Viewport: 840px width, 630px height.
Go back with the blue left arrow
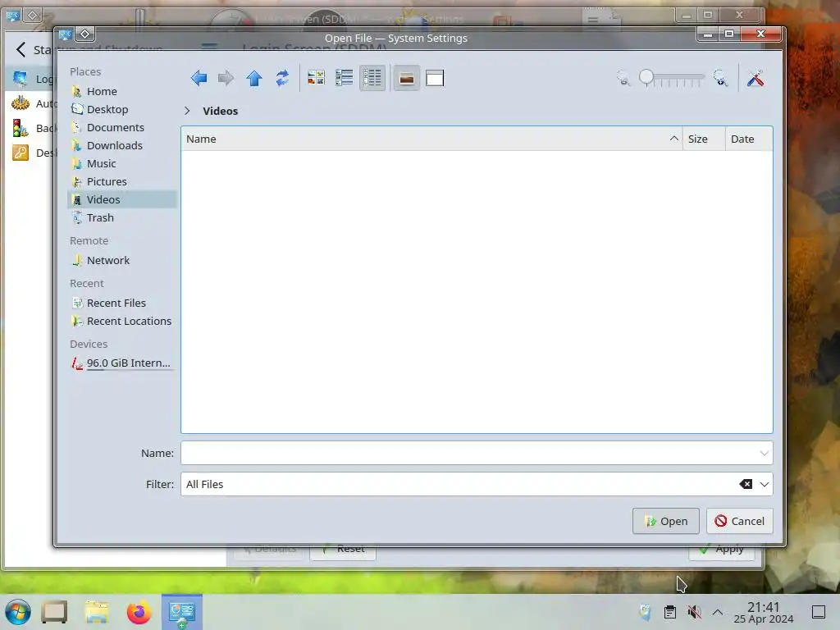tap(199, 78)
